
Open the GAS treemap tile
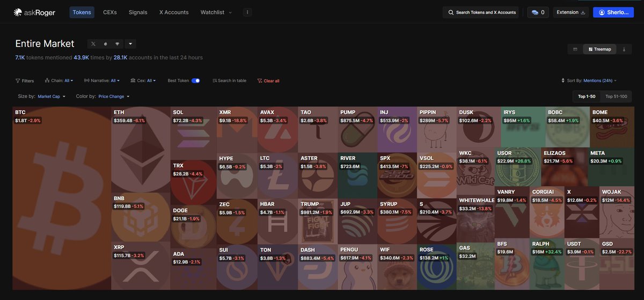pos(475,266)
